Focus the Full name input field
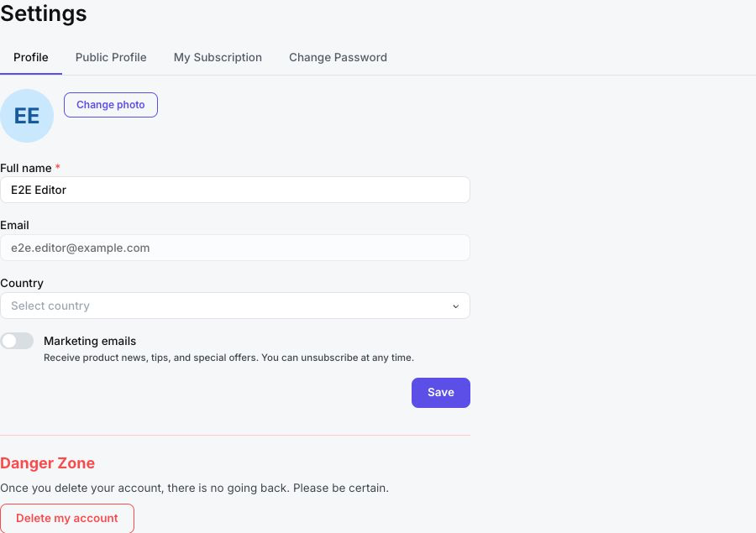756x533 pixels. click(235, 190)
